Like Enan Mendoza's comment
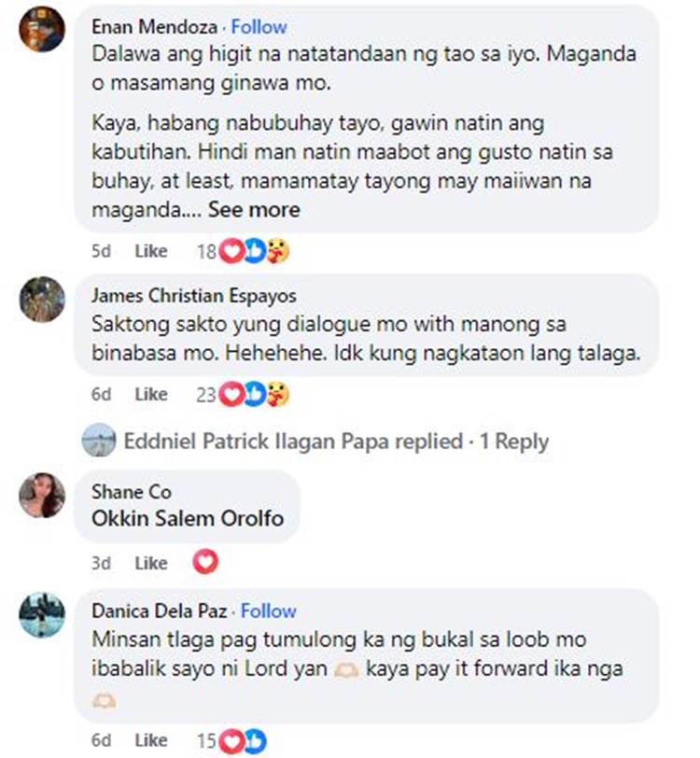The image size is (700, 758). click(x=151, y=251)
